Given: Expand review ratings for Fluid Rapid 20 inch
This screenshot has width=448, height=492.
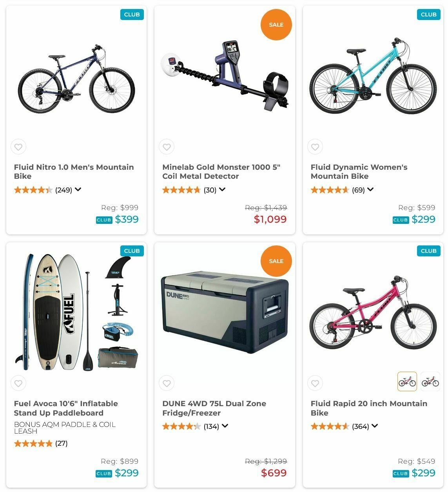Looking at the screenshot, I should click(x=375, y=426).
